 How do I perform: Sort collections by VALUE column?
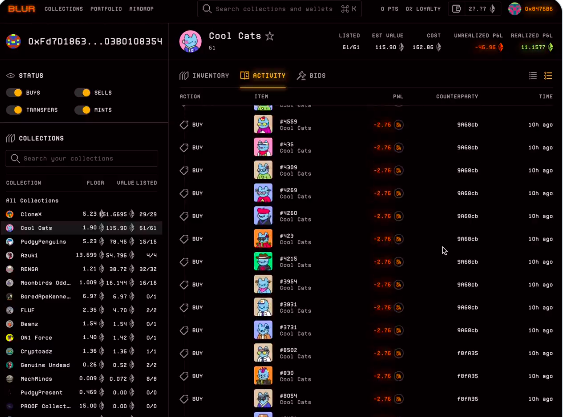pyautogui.click(x=125, y=183)
